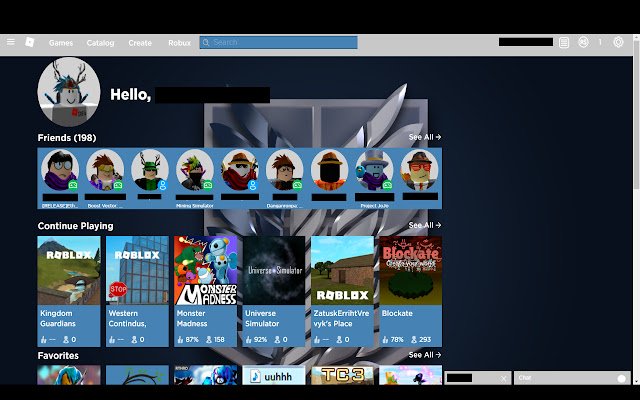The height and width of the screenshot is (400, 640).
Task: Open the Blockate game thumbnail
Action: point(411,270)
